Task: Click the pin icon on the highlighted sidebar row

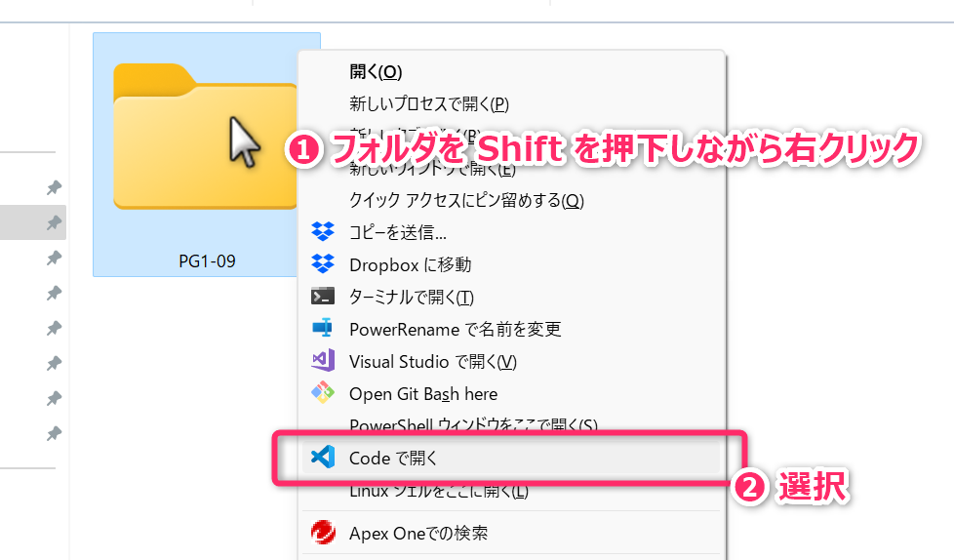Action: [x=54, y=222]
